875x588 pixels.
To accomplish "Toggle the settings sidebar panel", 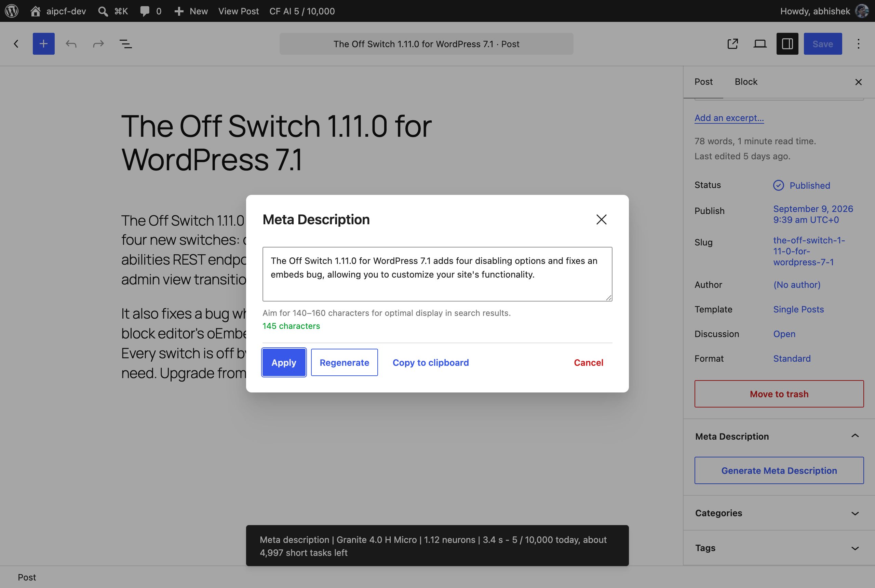I will click(x=787, y=44).
